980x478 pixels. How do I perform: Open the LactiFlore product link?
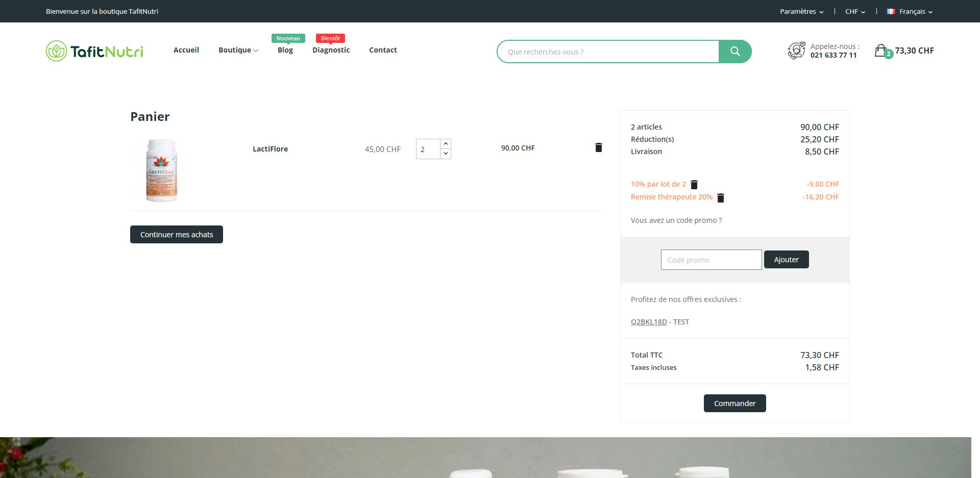click(x=271, y=149)
